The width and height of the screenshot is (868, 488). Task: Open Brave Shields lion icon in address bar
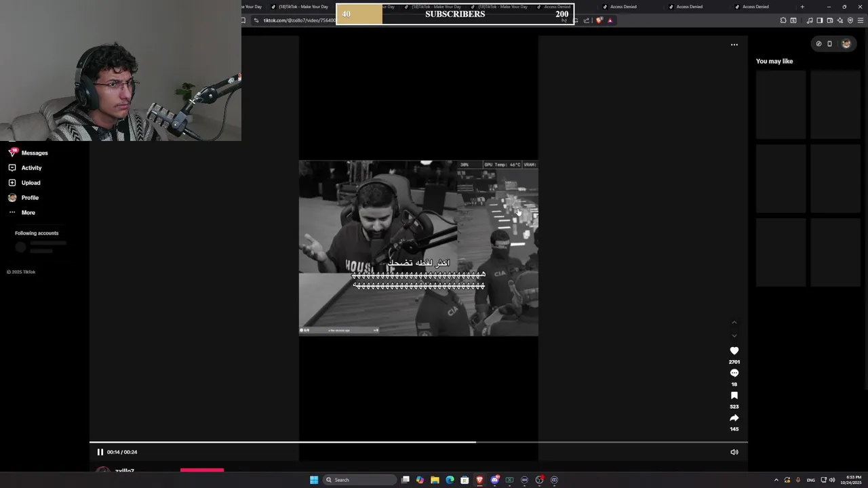tap(599, 20)
